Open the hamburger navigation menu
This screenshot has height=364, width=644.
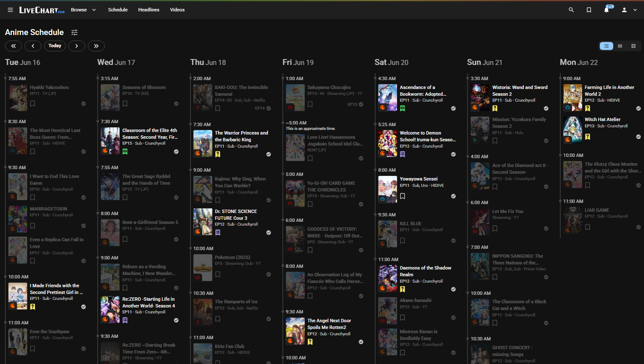(x=10, y=10)
